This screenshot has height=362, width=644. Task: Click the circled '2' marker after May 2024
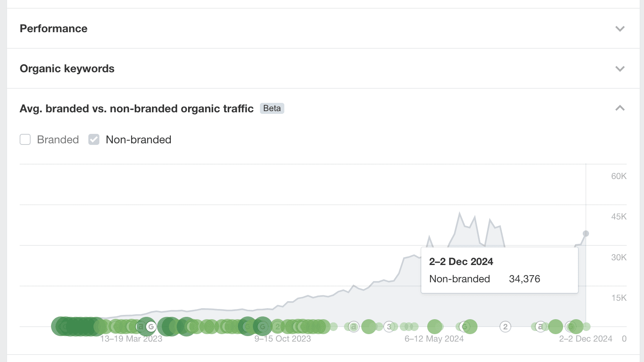[505, 326]
